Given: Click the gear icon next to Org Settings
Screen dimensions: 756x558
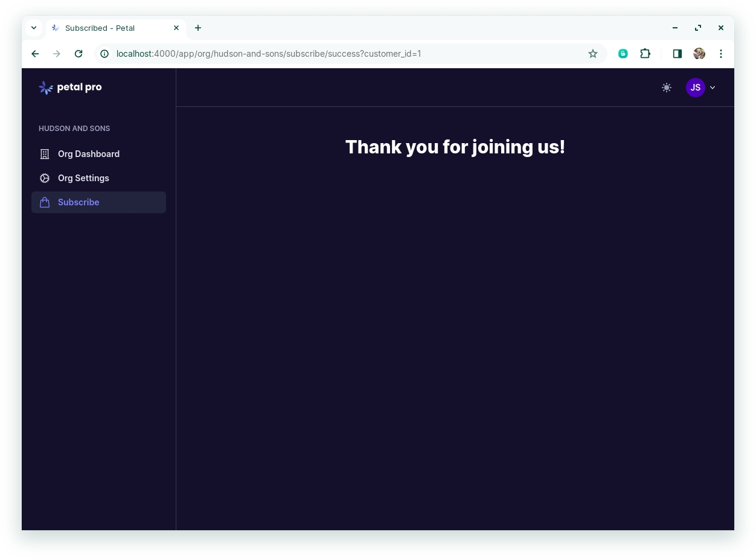Looking at the screenshot, I should pyautogui.click(x=45, y=178).
